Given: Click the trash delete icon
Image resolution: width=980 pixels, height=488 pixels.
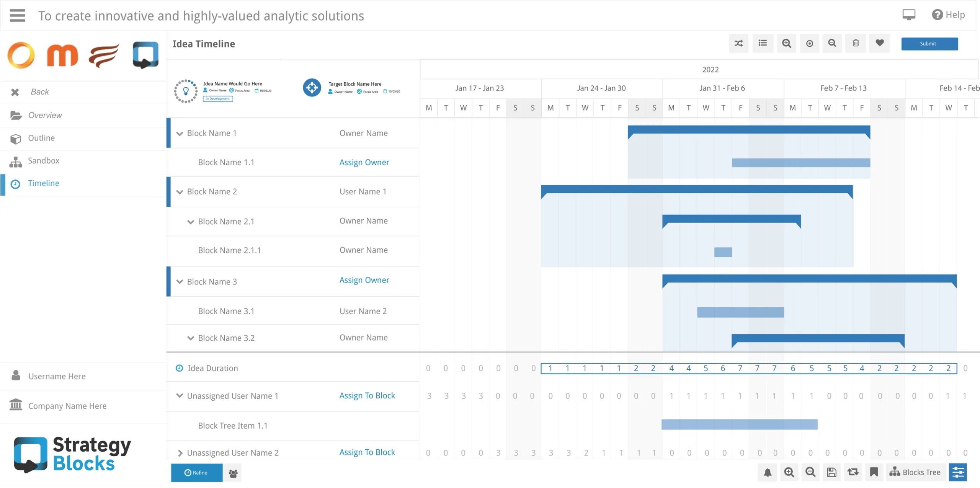Looking at the screenshot, I should [x=856, y=43].
